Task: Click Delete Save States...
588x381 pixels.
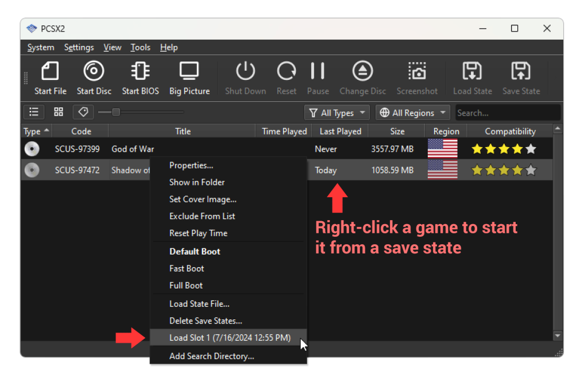Action: 229,321
